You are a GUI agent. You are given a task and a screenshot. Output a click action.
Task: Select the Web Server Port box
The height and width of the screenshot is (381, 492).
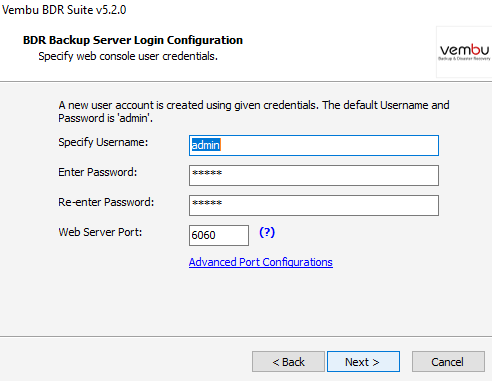pyautogui.click(x=219, y=235)
